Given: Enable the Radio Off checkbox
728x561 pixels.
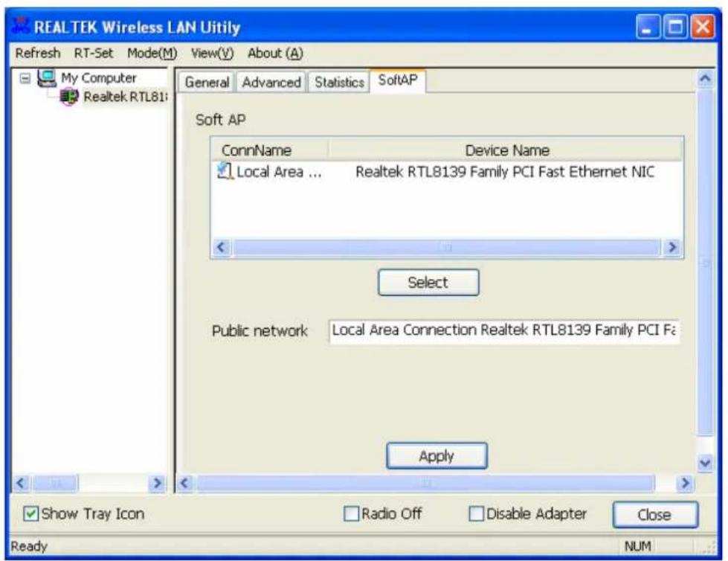Looking at the screenshot, I should tap(351, 513).
